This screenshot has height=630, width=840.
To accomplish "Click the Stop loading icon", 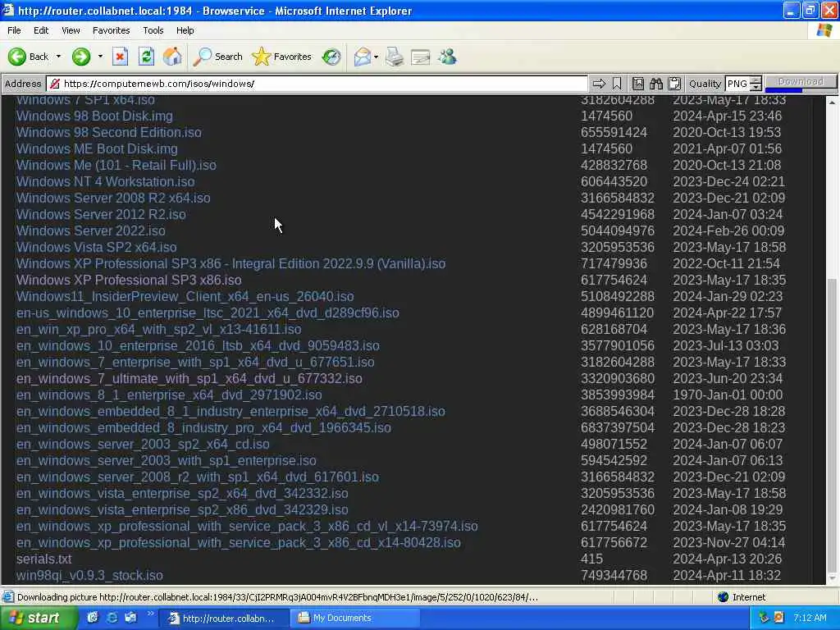I will 120,57.
